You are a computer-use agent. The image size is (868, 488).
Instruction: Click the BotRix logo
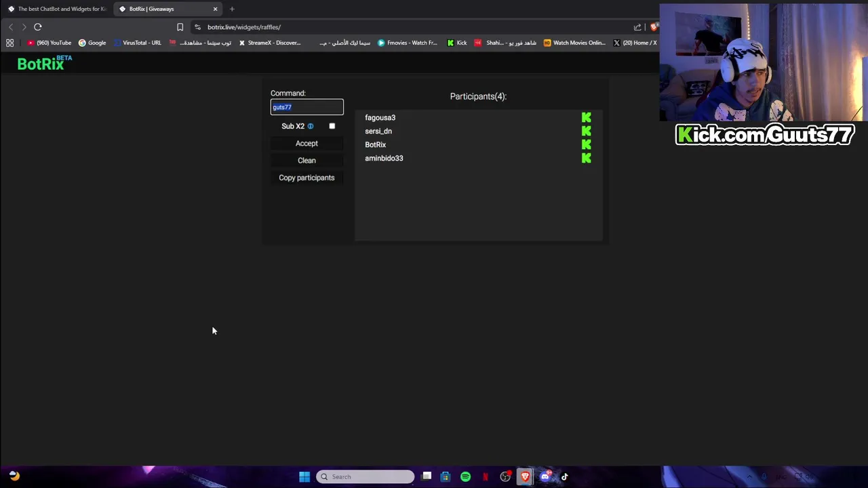(45, 63)
